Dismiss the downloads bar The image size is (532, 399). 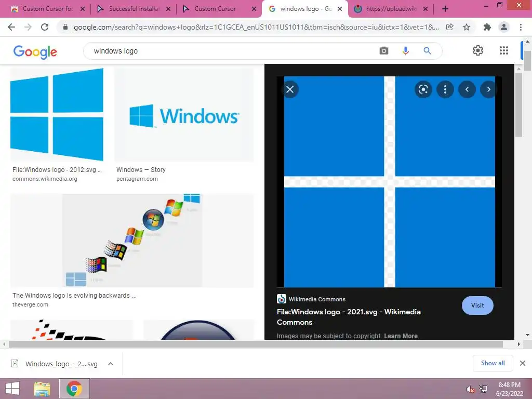pyautogui.click(x=523, y=363)
